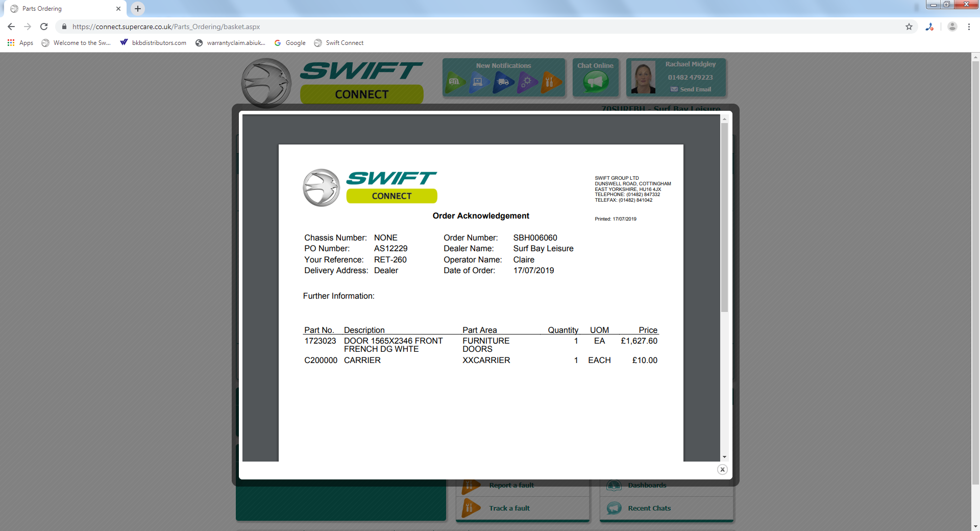Click the popup's vertical scrollbar thumb
Image resolution: width=980 pixels, height=531 pixels.
(x=724, y=218)
